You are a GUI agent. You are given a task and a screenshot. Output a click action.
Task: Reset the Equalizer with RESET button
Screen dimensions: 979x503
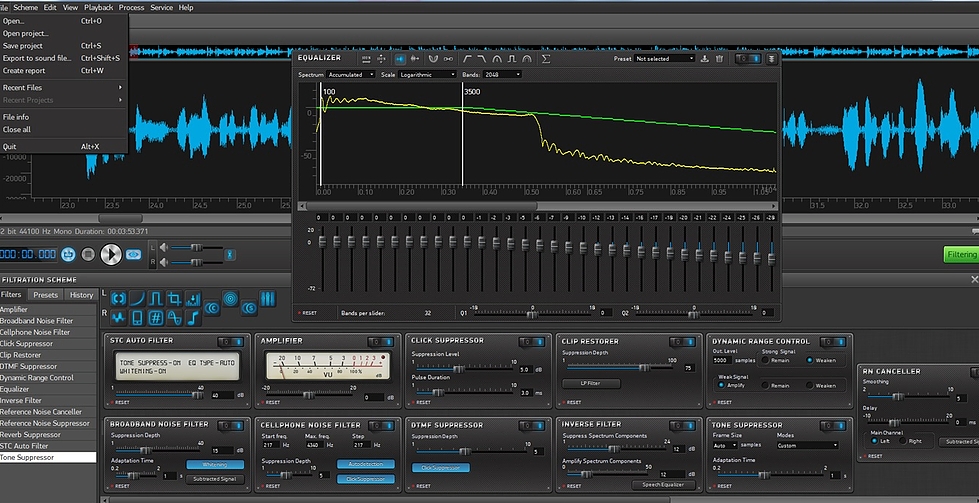pos(307,313)
